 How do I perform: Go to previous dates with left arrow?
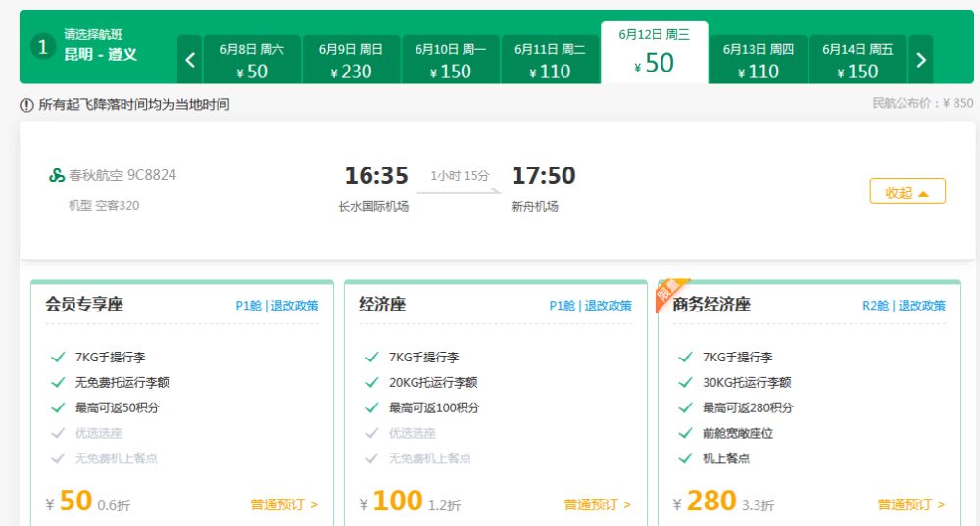[x=190, y=60]
